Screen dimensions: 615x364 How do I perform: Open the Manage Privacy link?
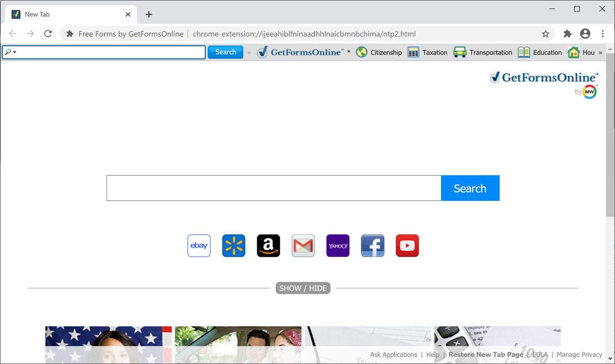click(579, 355)
